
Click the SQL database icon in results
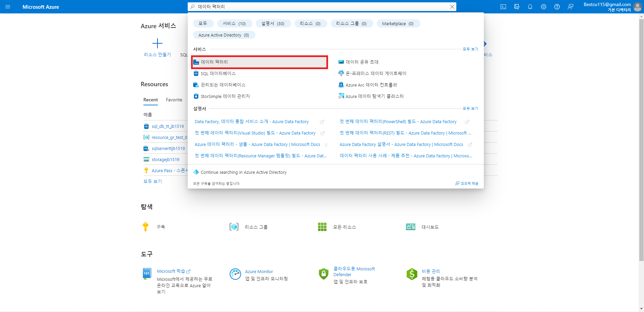196,73
